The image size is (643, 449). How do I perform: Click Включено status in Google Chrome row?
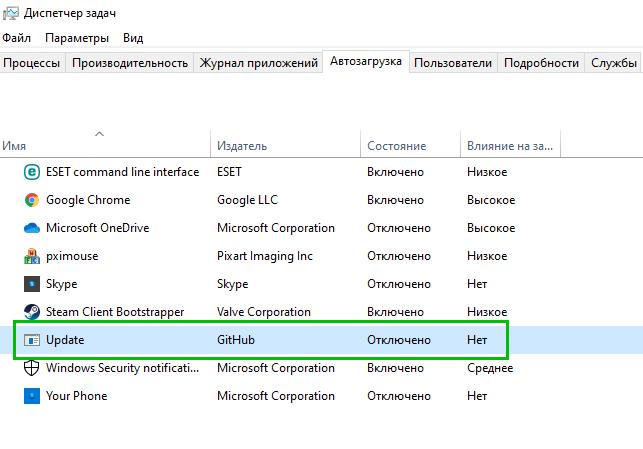tap(395, 200)
